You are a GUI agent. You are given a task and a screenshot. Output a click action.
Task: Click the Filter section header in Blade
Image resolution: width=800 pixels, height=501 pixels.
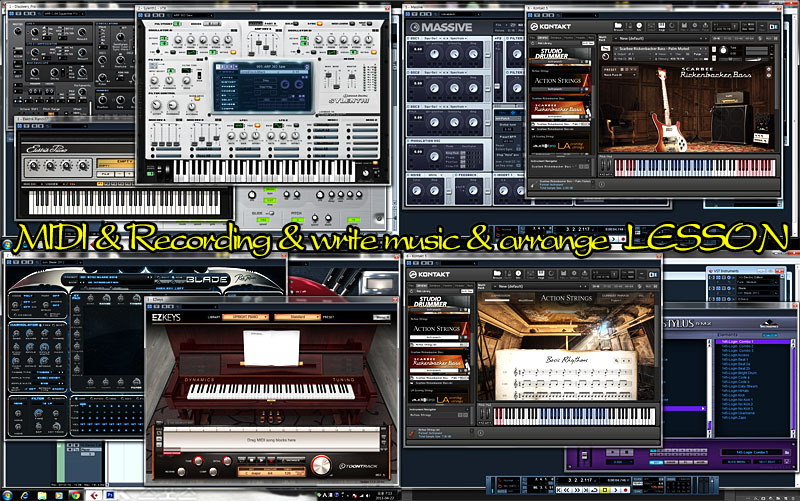(38, 398)
